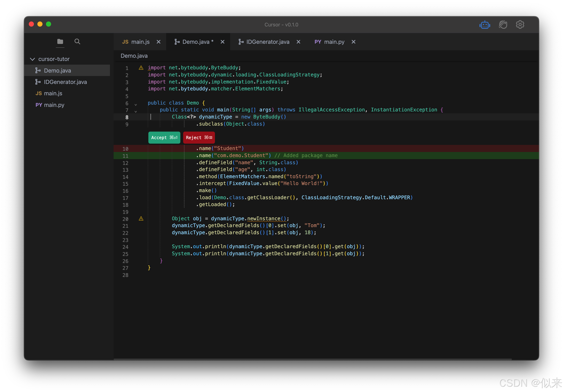Screen dimensions: 563x392
Task: Fold the main method at line 7
Action: 136,112
